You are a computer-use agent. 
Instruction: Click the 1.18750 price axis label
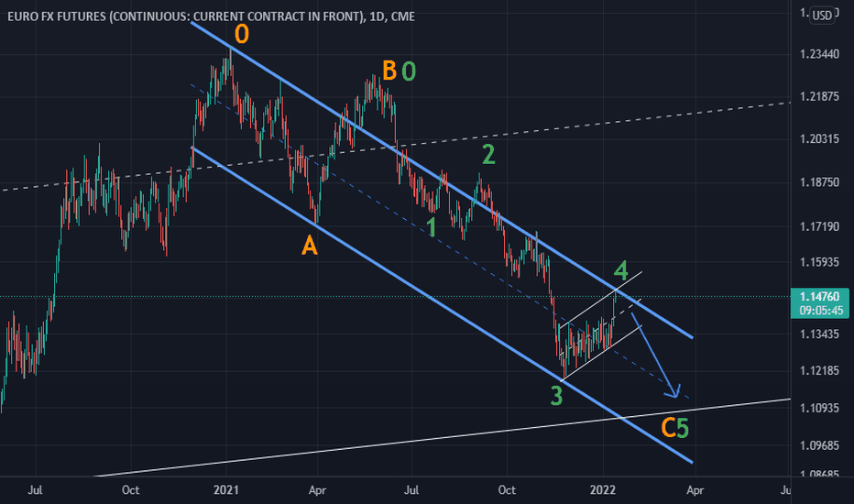click(x=820, y=182)
